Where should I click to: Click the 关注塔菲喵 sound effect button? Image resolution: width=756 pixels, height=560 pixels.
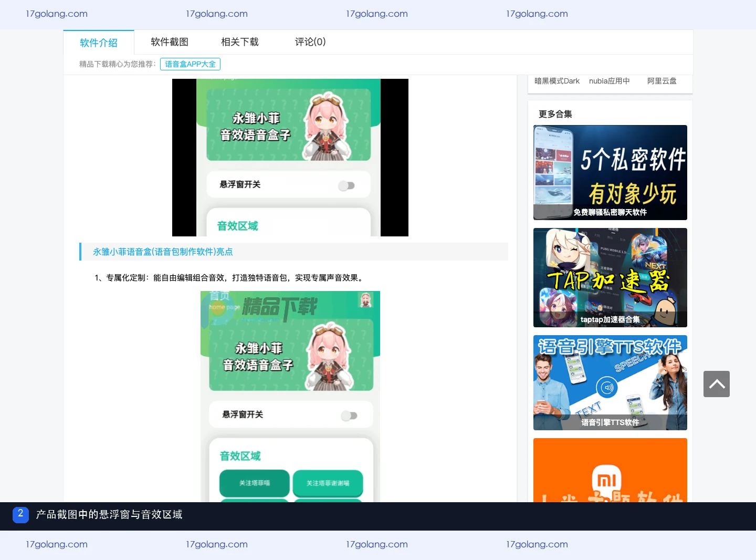pos(255,483)
